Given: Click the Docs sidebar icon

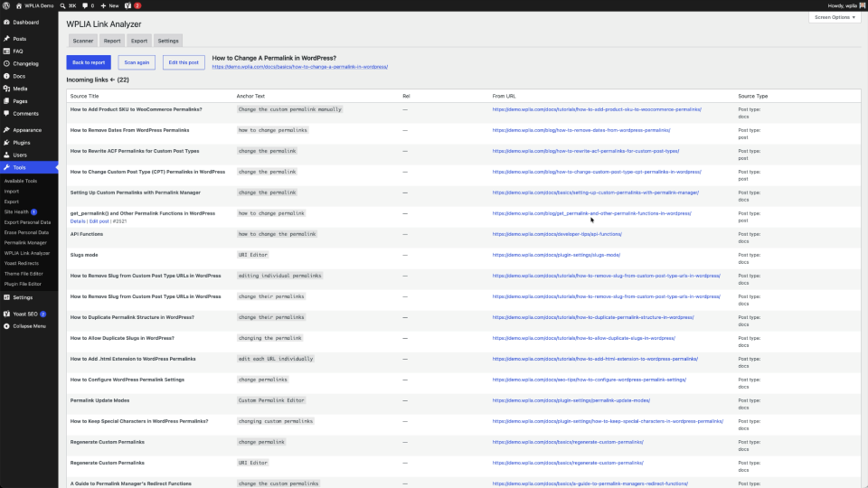Looking at the screenshot, I should [x=6, y=76].
